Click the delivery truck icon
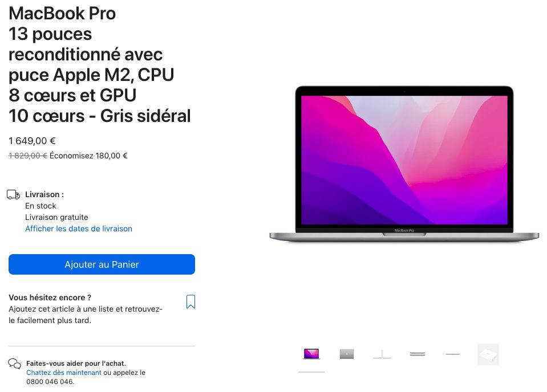Screen dimensions: 547x392 (x=13, y=194)
